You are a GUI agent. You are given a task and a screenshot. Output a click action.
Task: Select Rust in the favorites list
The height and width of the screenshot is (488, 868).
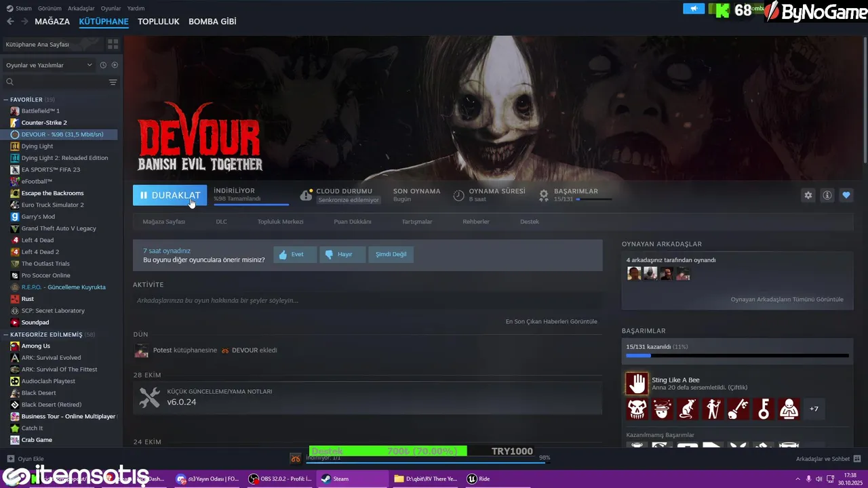point(27,299)
